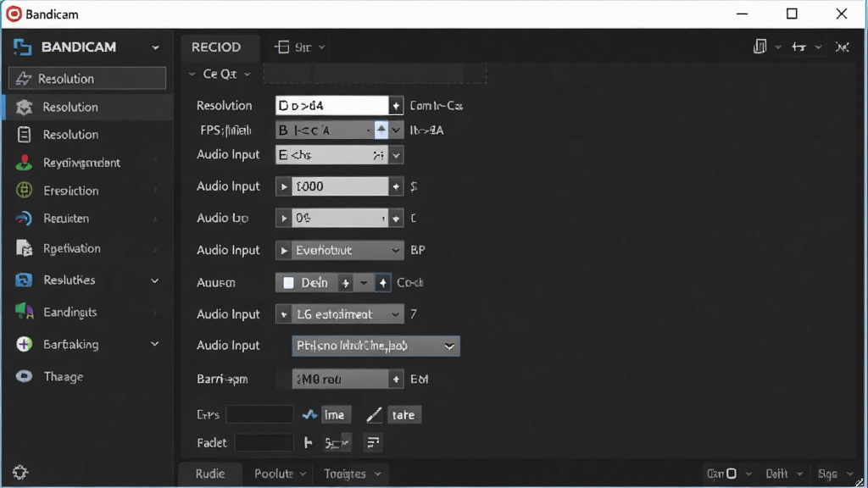Screen dimensions: 868x488
Task: Open the E<hs Audio Input dropdown
Action: coord(396,156)
